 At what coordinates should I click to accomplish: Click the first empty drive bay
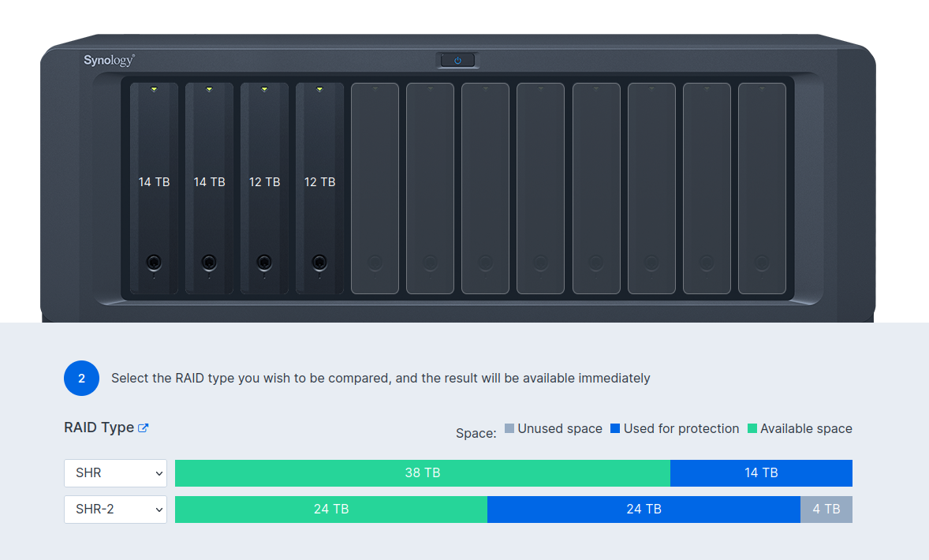(375, 189)
